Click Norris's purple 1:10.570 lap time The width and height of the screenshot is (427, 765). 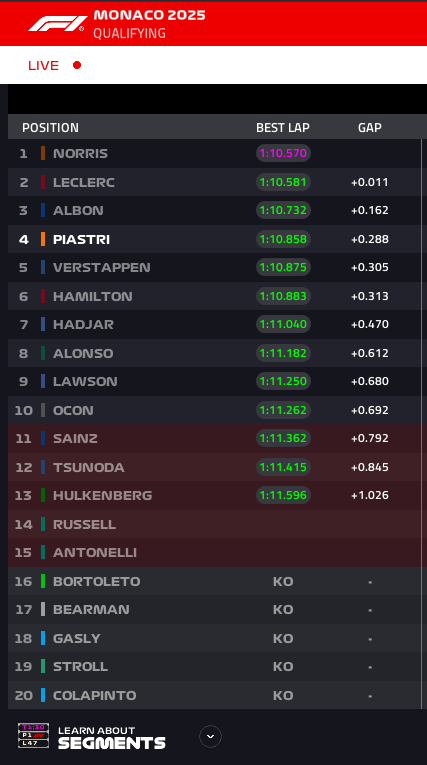284,153
